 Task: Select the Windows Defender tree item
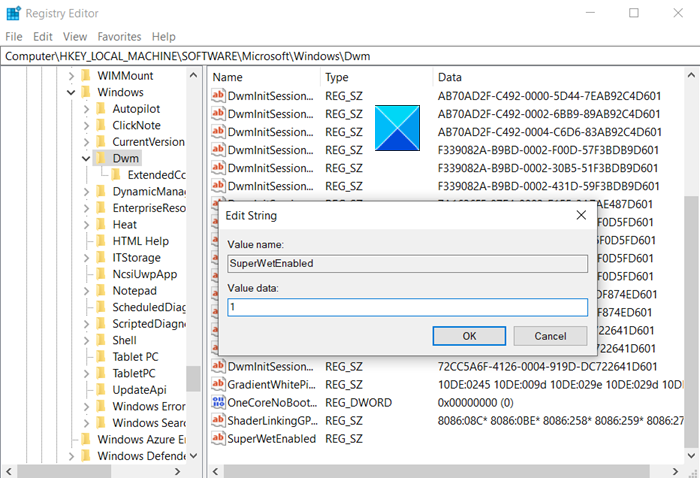[x=142, y=456]
